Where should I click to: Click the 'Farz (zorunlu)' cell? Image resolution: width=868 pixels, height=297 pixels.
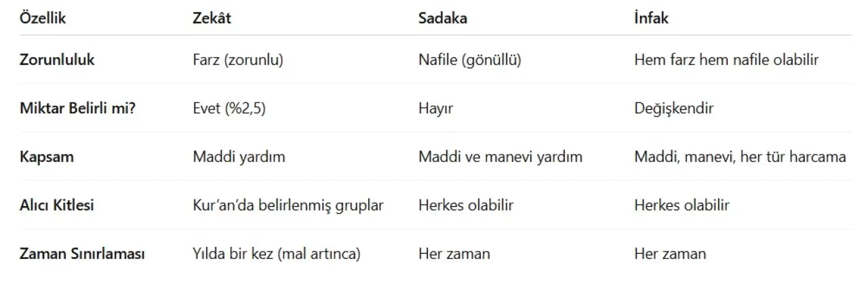(237, 60)
